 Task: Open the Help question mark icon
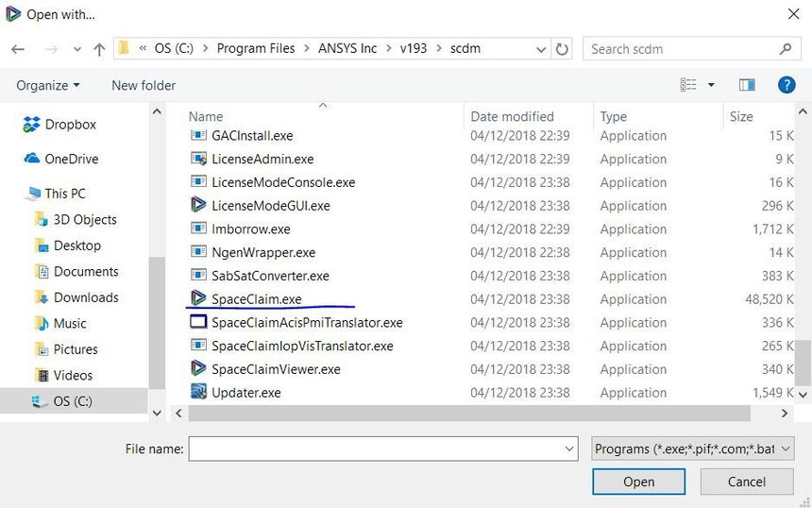[x=787, y=84]
